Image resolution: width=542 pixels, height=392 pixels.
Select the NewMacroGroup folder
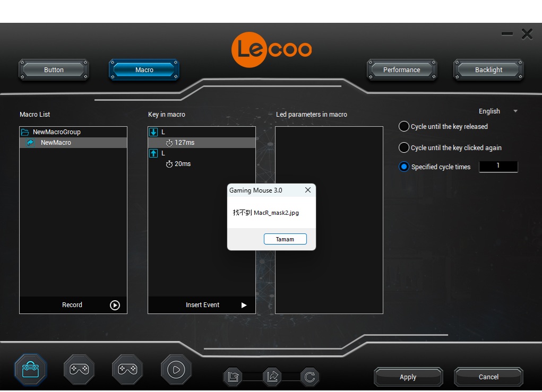coord(73,132)
